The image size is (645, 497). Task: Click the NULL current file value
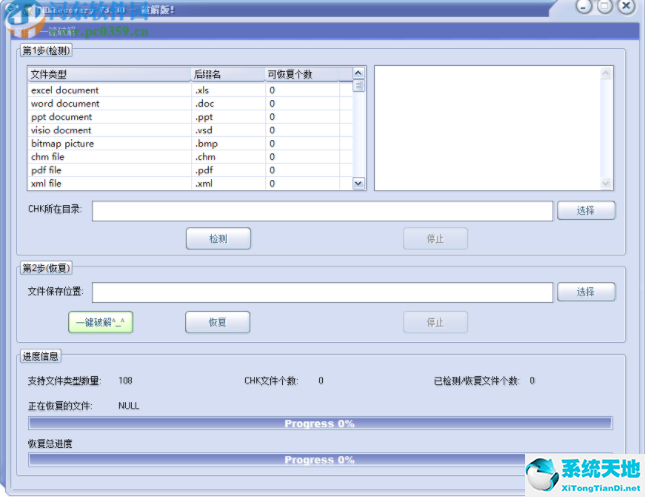click(129, 406)
